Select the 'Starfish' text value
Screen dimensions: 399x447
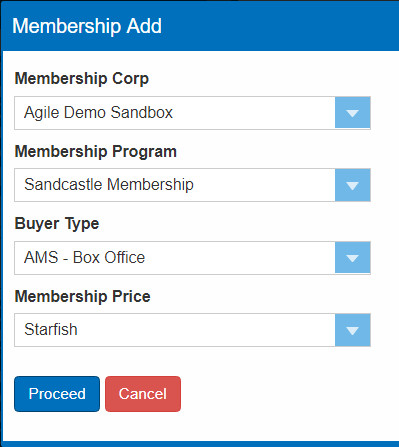point(51,330)
